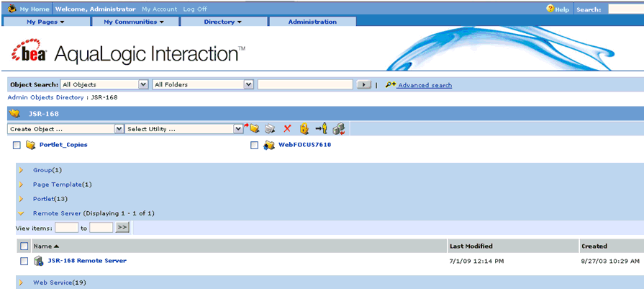This screenshot has width=644, height=289.
Task: Click the gray copy/edit folder toolbar icon
Action: click(270, 129)
